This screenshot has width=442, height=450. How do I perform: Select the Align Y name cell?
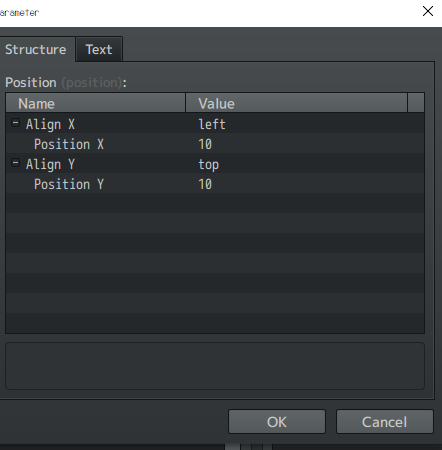coord(50,164)
